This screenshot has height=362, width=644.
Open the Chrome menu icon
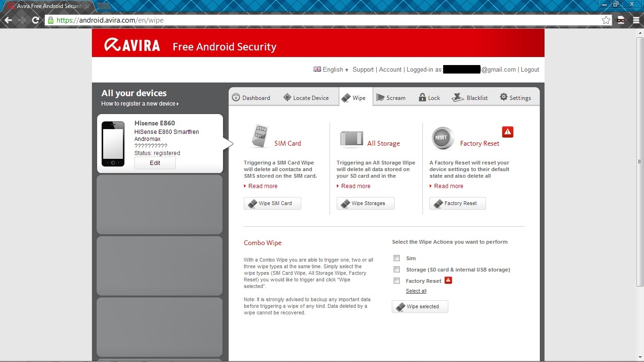coord(635,20)
